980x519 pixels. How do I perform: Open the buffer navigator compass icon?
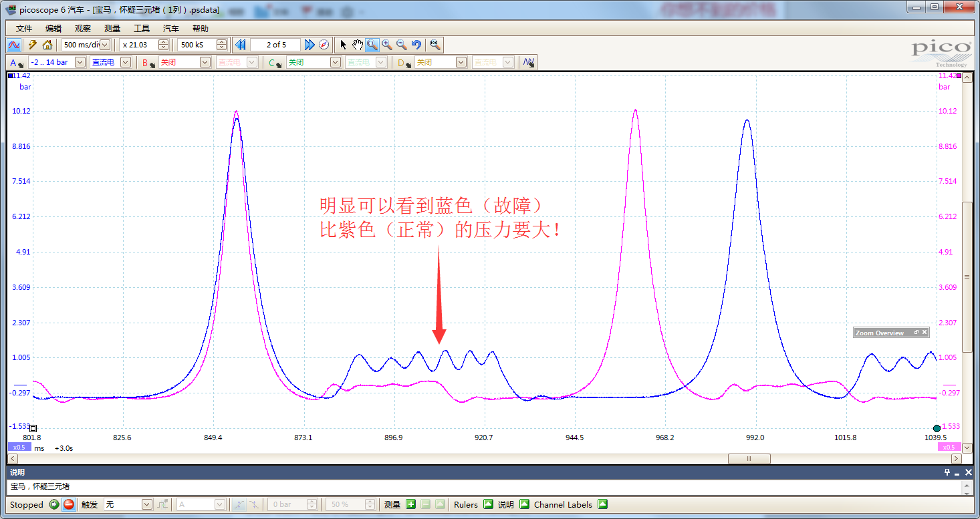[324, 45]
